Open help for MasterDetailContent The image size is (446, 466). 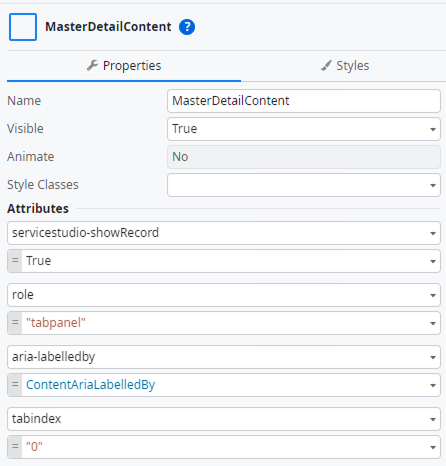click(x=187, y=27)
